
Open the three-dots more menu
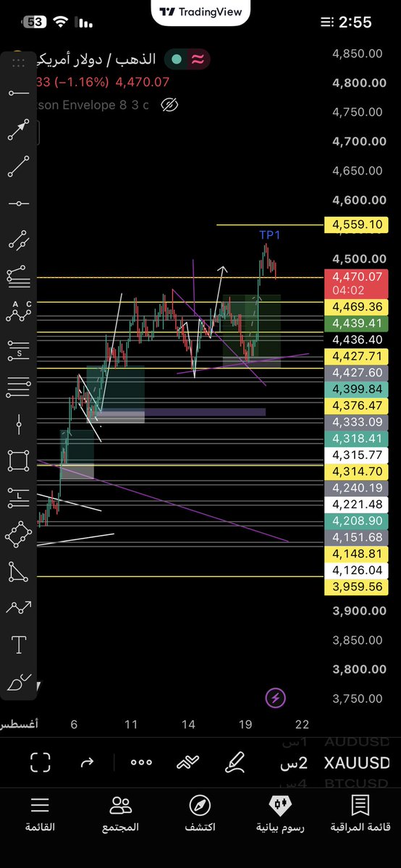coord(141,762)
